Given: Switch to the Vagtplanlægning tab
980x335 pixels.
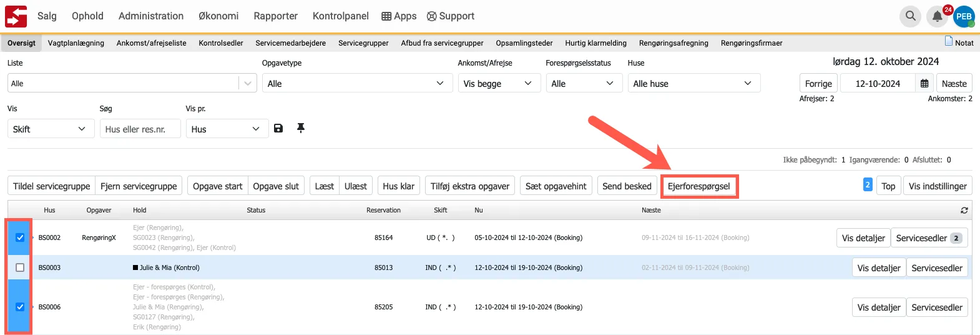Looking at the screenshot, I should tap(76, 43).
